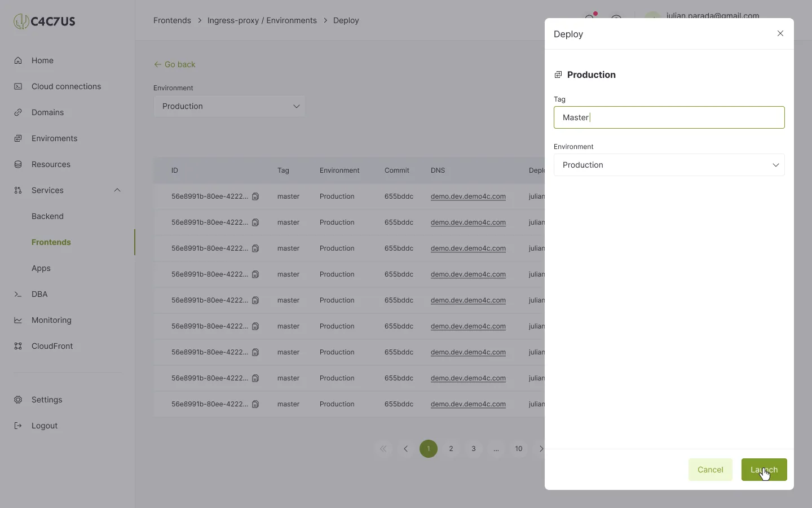Image resolution: width=812 pixels, height=508 pixels.
Task: Select Apps under Services
Action: pos(41,268)
